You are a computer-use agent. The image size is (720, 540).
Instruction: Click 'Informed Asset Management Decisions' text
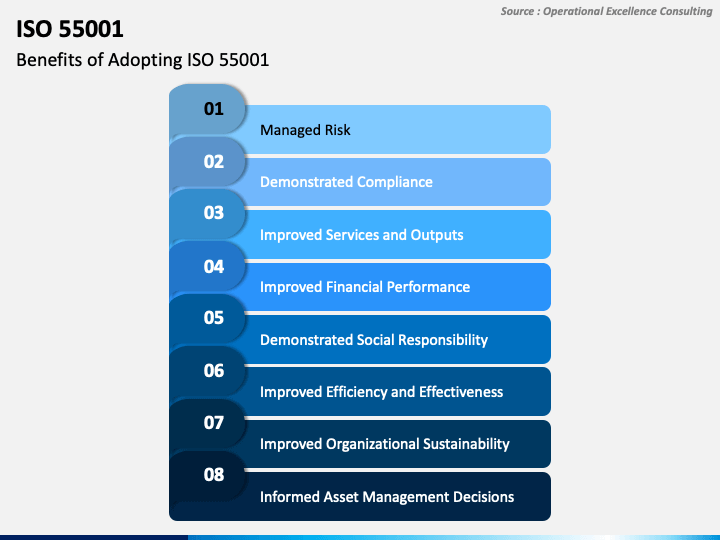[387, 497]
